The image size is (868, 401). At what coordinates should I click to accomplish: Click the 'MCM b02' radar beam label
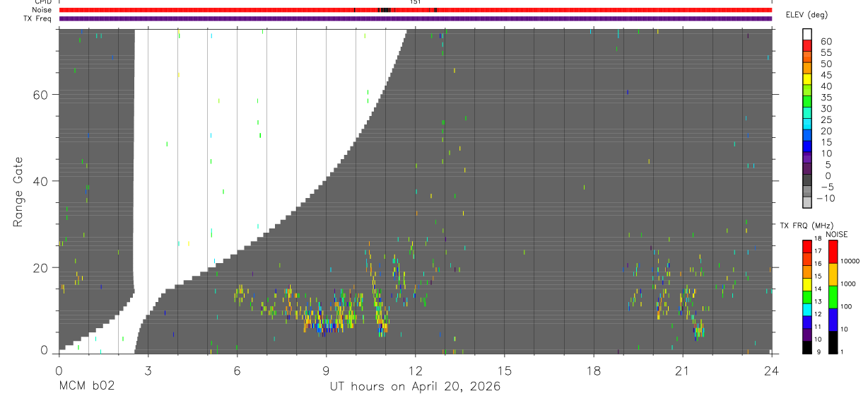tap(86, 387)
